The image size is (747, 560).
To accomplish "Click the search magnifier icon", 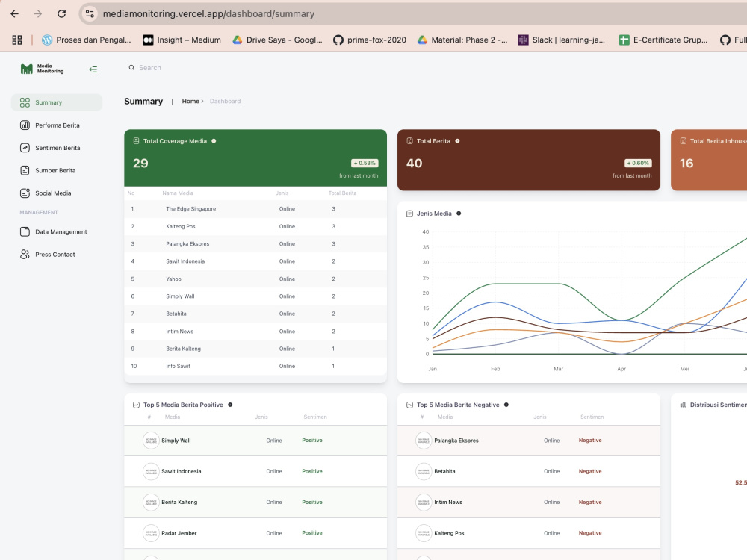I will (x=131, y=68).
